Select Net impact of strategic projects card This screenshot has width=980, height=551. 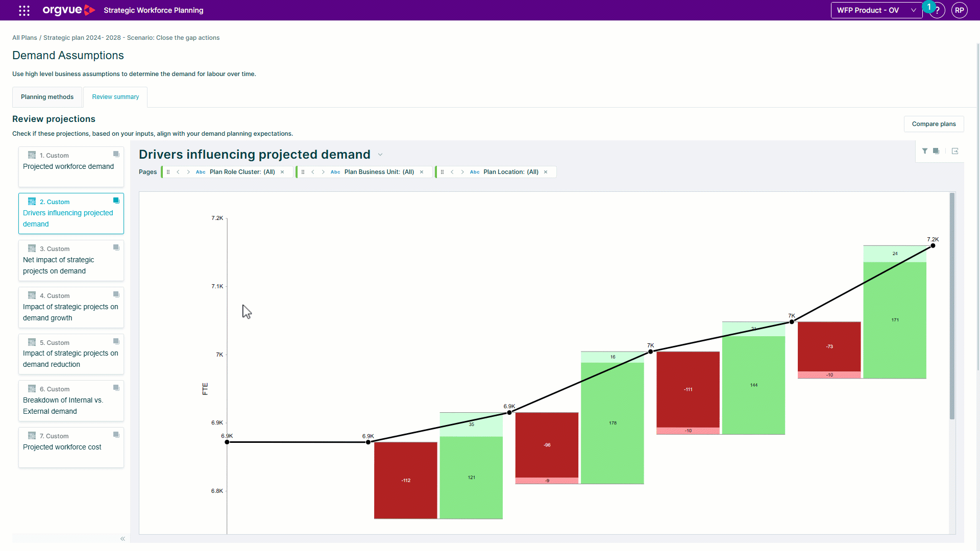tap(71, 261)
